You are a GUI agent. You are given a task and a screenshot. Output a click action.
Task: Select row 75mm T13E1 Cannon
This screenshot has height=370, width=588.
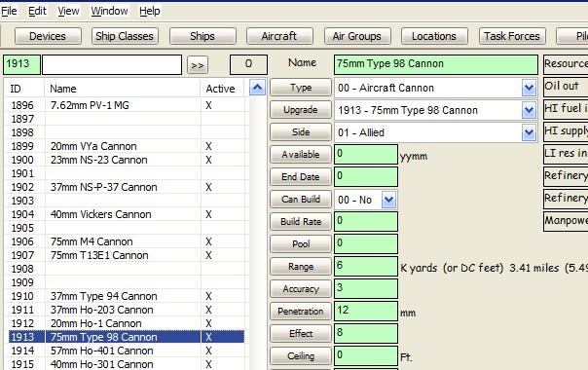point(127,255)
